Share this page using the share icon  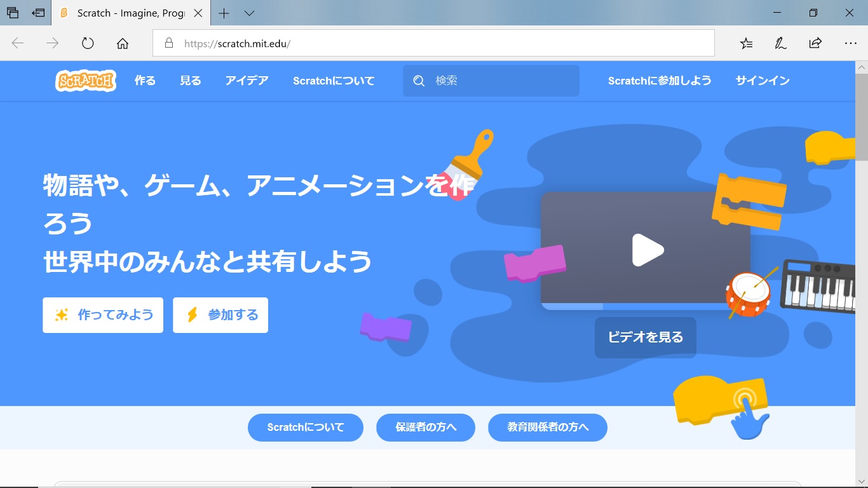click(x=815, y=43)
